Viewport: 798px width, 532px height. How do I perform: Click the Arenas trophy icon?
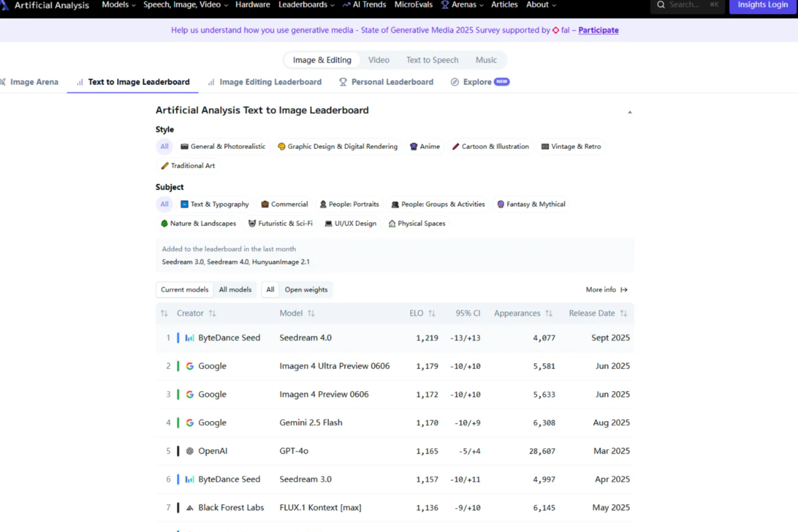(x=445, y=5)
